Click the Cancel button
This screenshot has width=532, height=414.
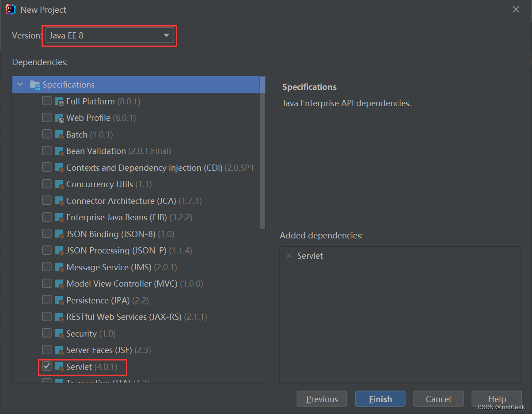pos(438,399)
